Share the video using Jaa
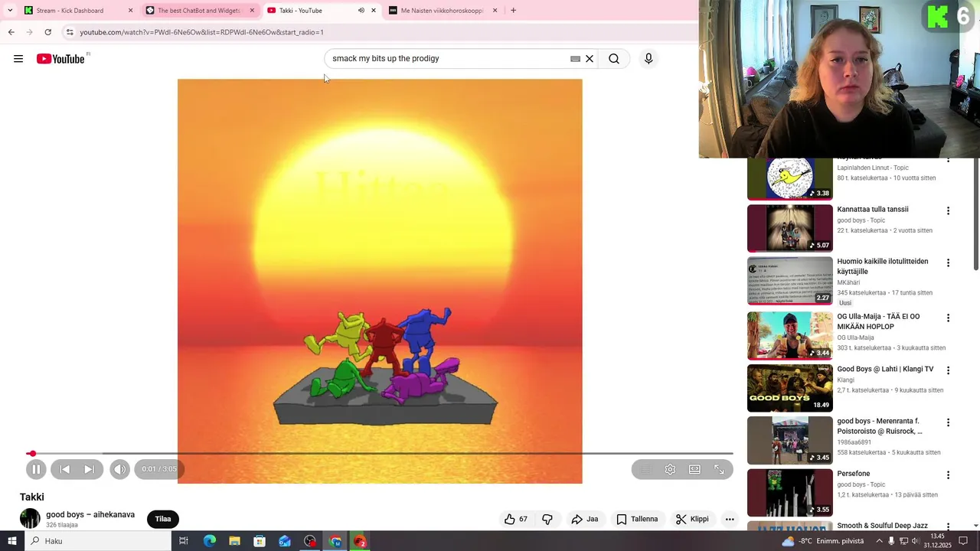Screen dimensions: 980x551 (x=585, y=519)
